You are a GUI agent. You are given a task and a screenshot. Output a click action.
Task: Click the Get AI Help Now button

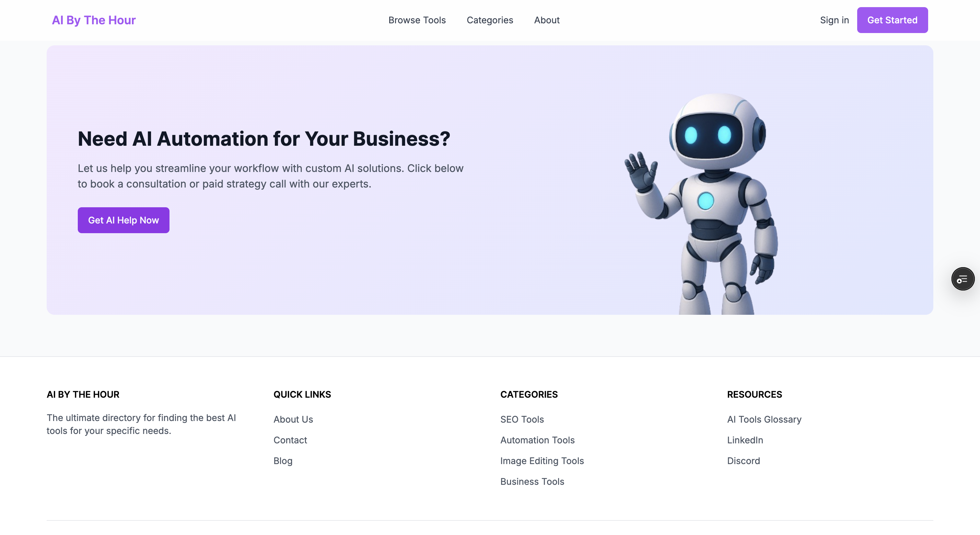(x=123, y=220)
